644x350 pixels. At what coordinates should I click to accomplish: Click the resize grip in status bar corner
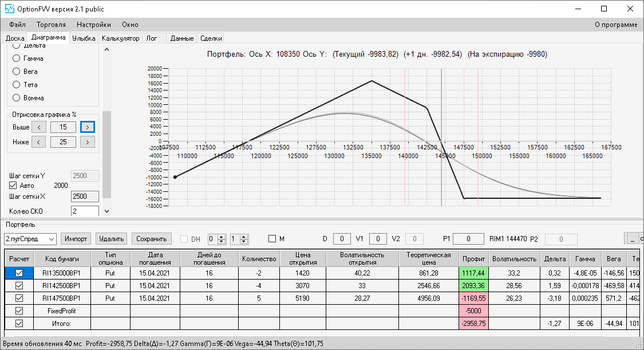[639, 345]
